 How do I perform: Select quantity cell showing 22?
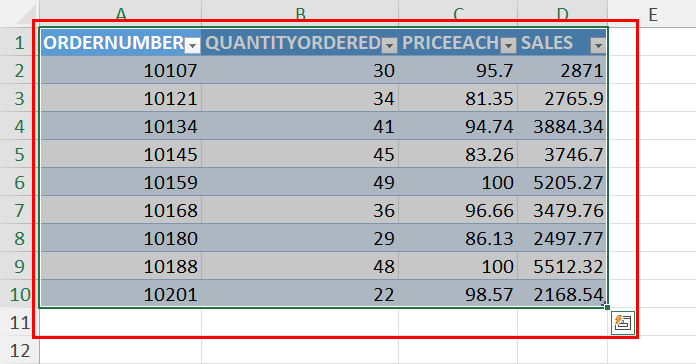coord(300,293)
